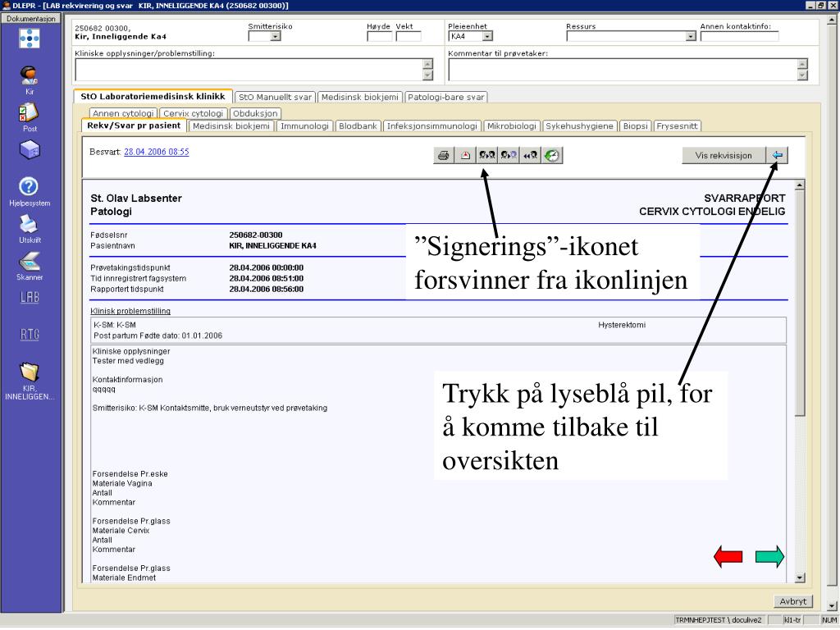
Task: Click the Avbryt button
Action: pyautogui.click(x=793, y=601)
